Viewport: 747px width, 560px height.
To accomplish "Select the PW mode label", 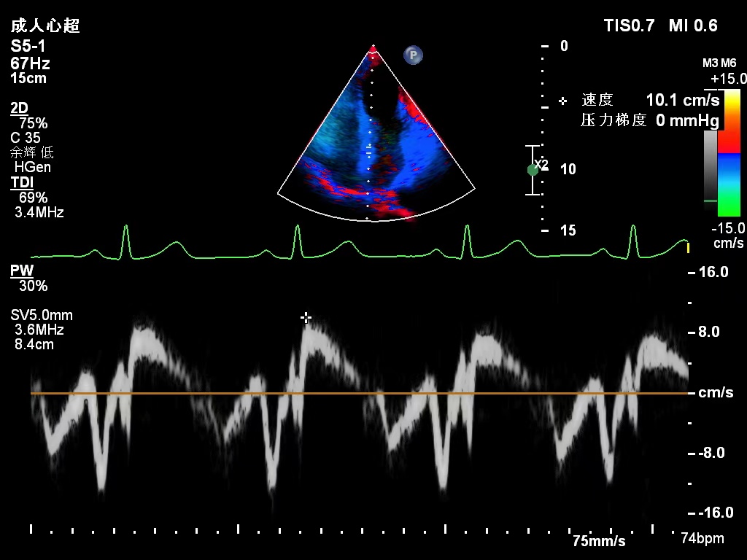I will pos(21,271).
